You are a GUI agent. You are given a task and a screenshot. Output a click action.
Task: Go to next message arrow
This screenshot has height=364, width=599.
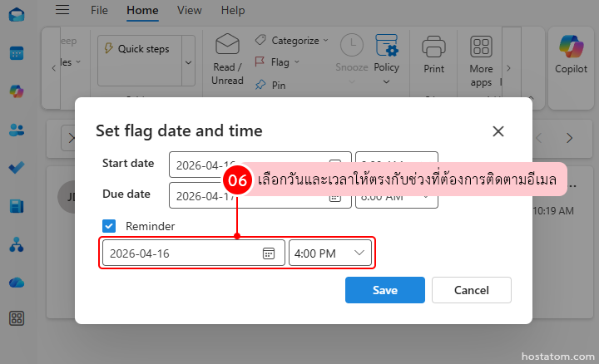(569, 138)
